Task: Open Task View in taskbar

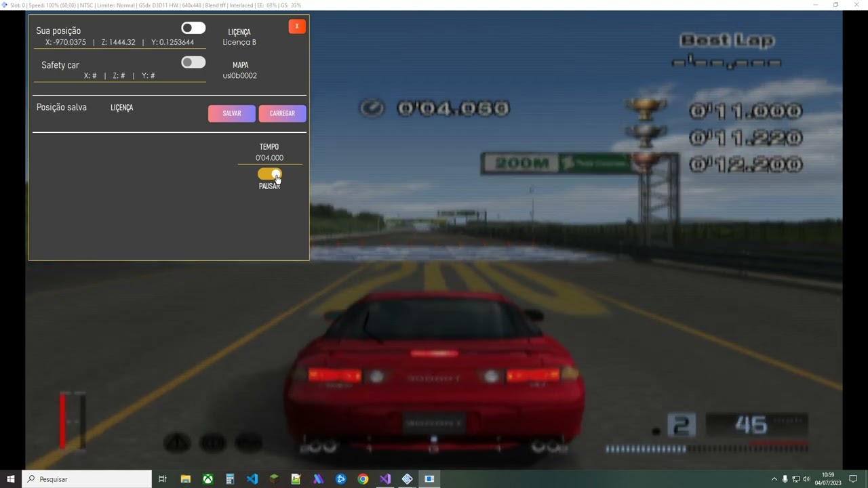Action: pos(163,479)
